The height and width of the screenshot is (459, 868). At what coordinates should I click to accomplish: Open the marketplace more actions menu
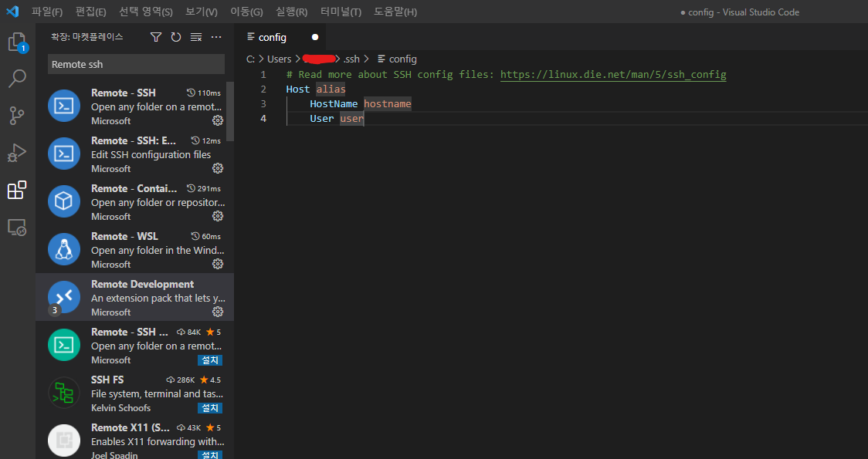pos(216,37)
